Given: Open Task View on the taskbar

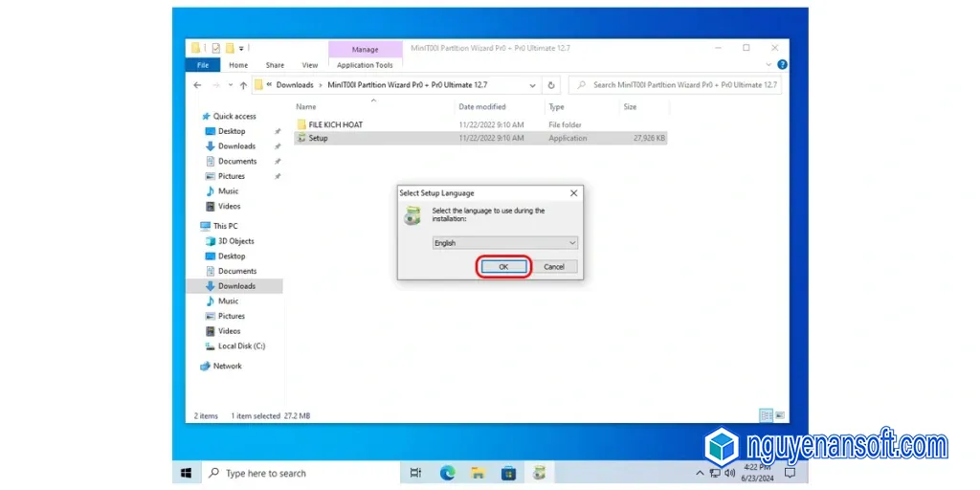Looking at the screenshot, I should click(415, 473).
